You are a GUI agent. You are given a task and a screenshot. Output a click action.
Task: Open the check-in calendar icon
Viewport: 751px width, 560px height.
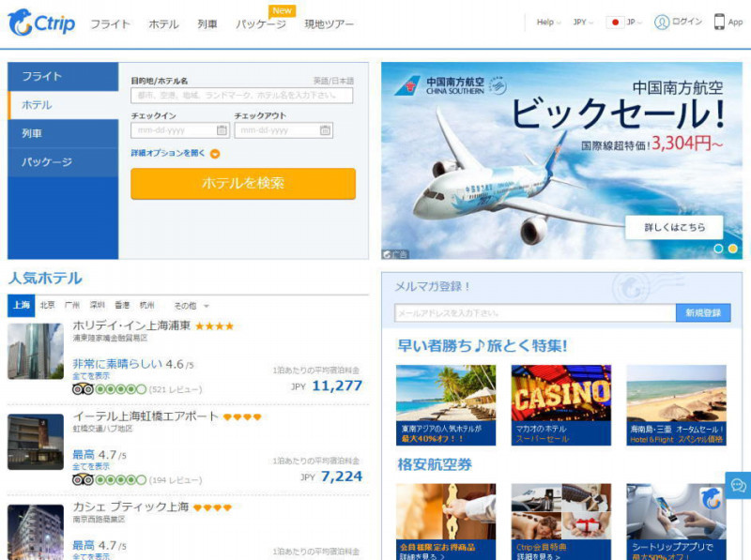pyautogui.click(x=222, y=130)
